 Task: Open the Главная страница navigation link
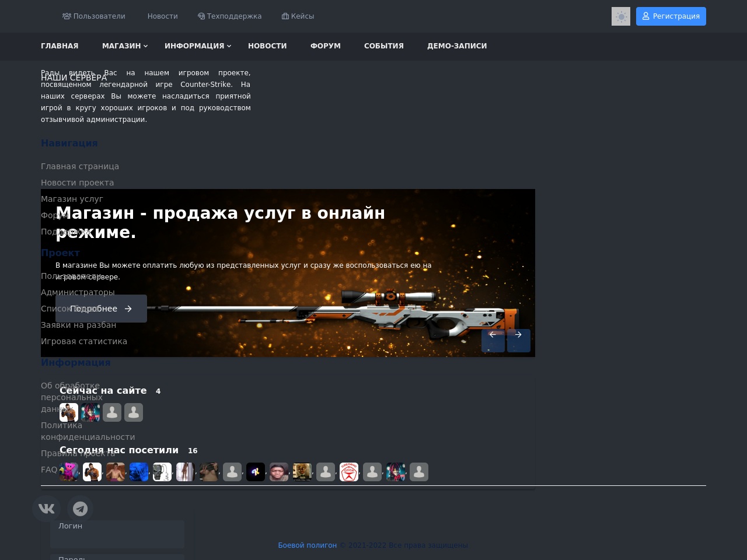coord(80,166)
